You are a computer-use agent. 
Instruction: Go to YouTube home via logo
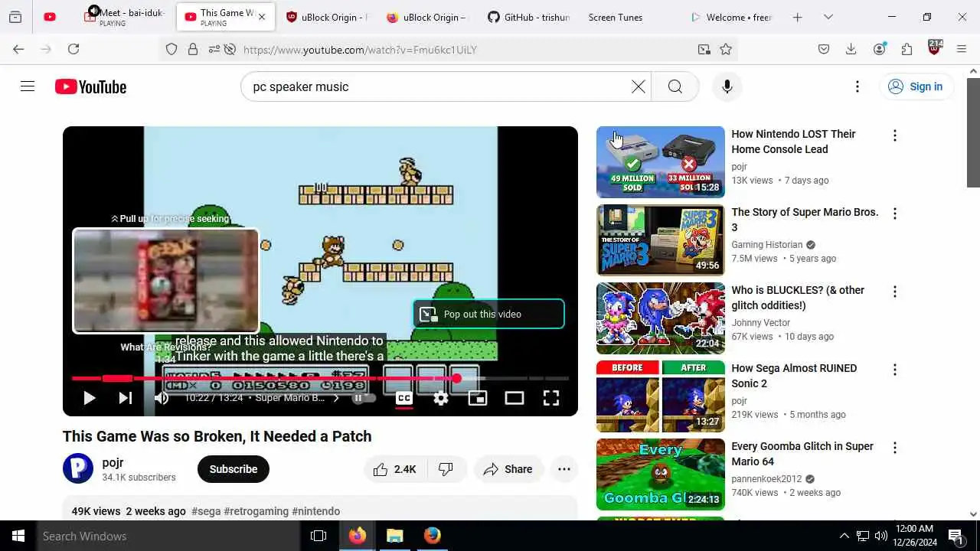[90, 86]
